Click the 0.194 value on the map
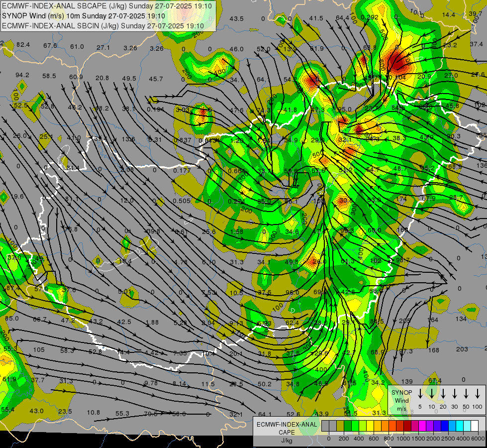This screenshot has width=487, height=448. pyautogui.click(x=155, y=109)
